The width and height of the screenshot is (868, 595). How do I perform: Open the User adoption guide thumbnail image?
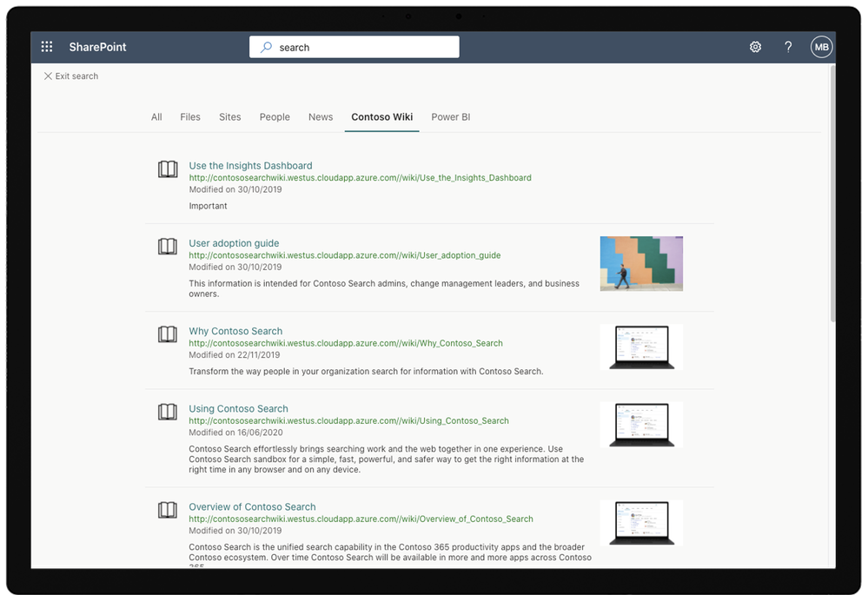coord(641,263)
